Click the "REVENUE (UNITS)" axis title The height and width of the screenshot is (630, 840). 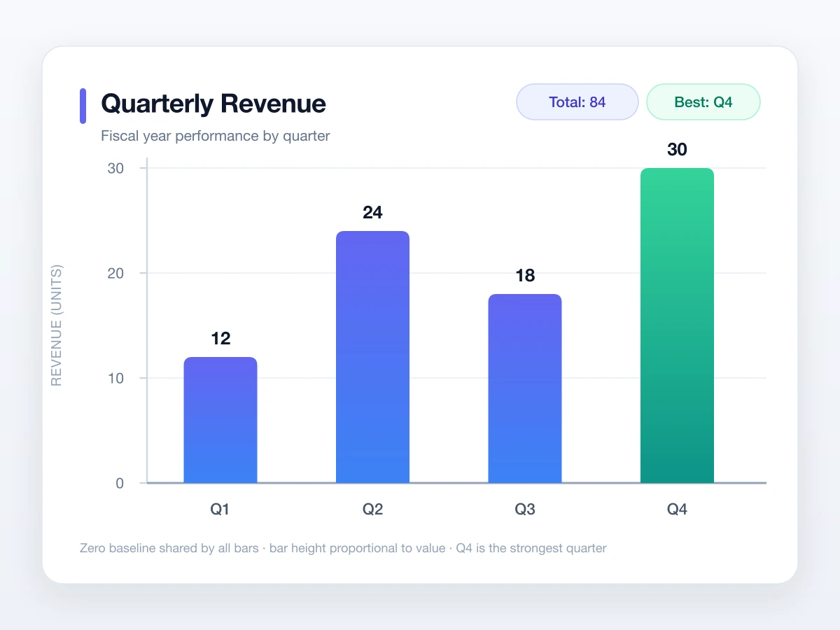click(57, 325)
